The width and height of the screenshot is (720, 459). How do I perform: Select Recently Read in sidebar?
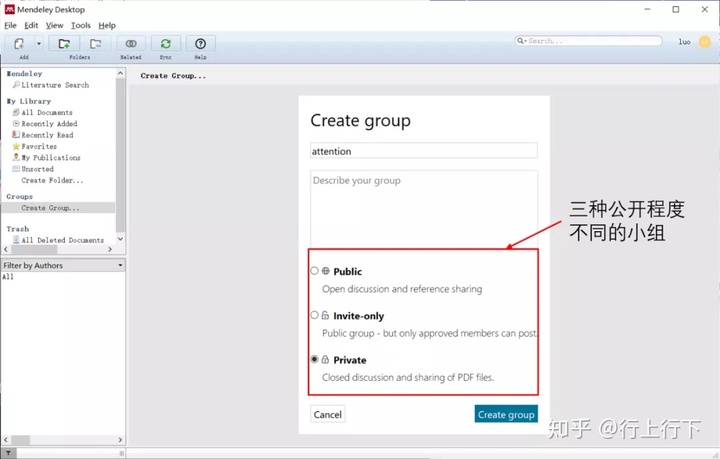pyautogui.click(x=47, y=135)
